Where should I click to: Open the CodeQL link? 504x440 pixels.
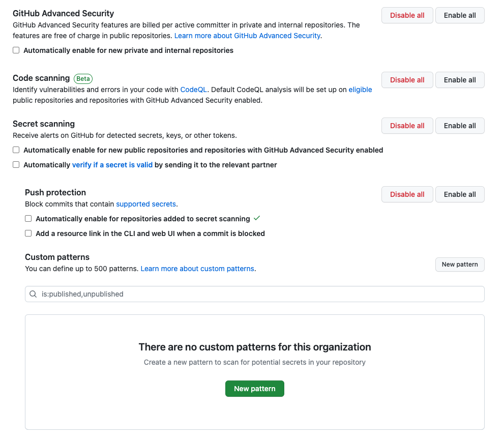tap(194, 90)
